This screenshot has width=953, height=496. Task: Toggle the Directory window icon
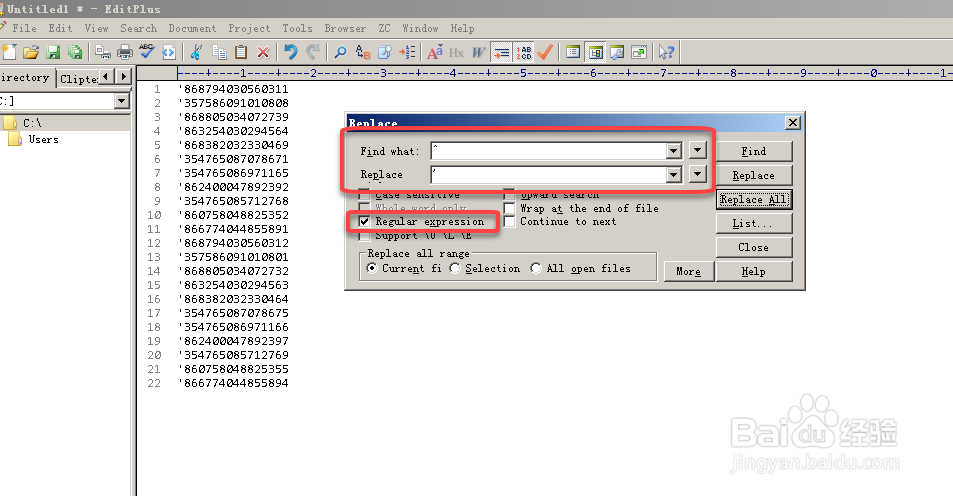point(595,52)
